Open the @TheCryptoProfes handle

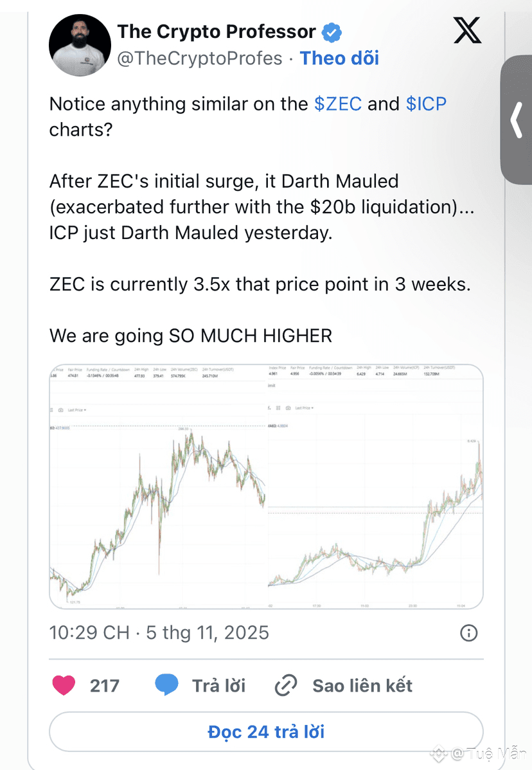(x=200, y=58)
